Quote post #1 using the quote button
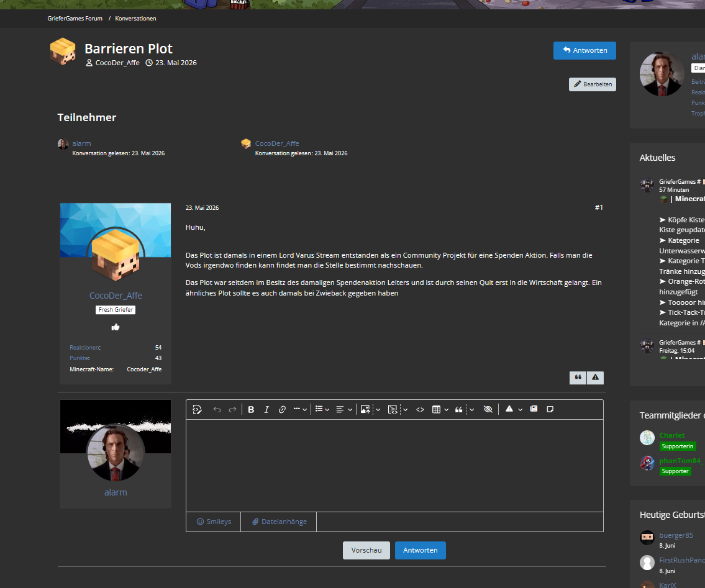 (x=578, y=378)
